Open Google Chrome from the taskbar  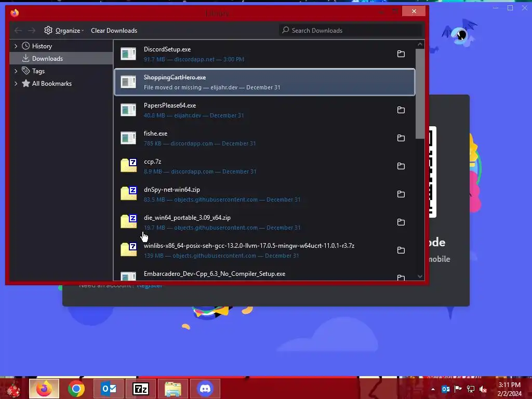tap(76, 389)
